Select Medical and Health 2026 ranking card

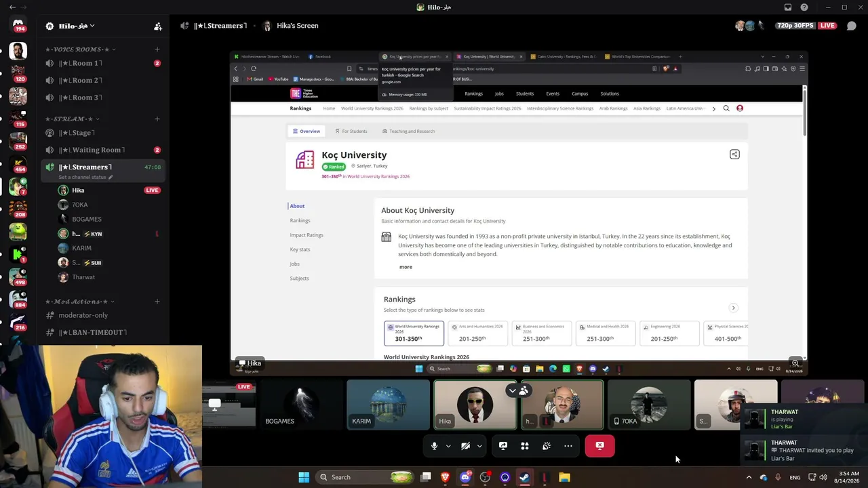click(606, 333)
